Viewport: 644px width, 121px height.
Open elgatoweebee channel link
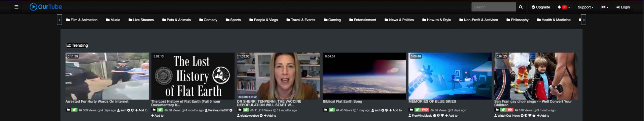point(248,116)
